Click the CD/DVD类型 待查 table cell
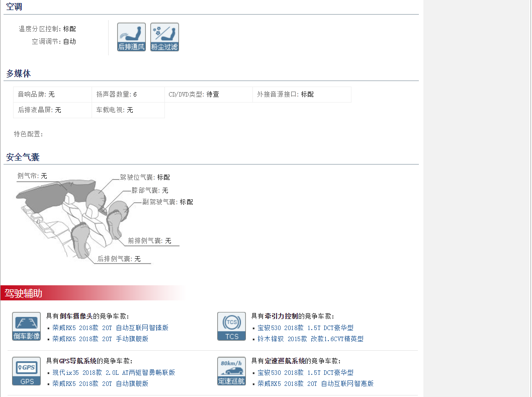 click(208, 94)
